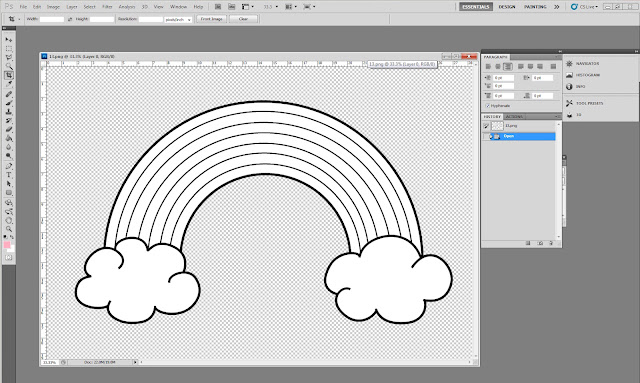Select the Rectangular Marquee tool

[9, 49]
